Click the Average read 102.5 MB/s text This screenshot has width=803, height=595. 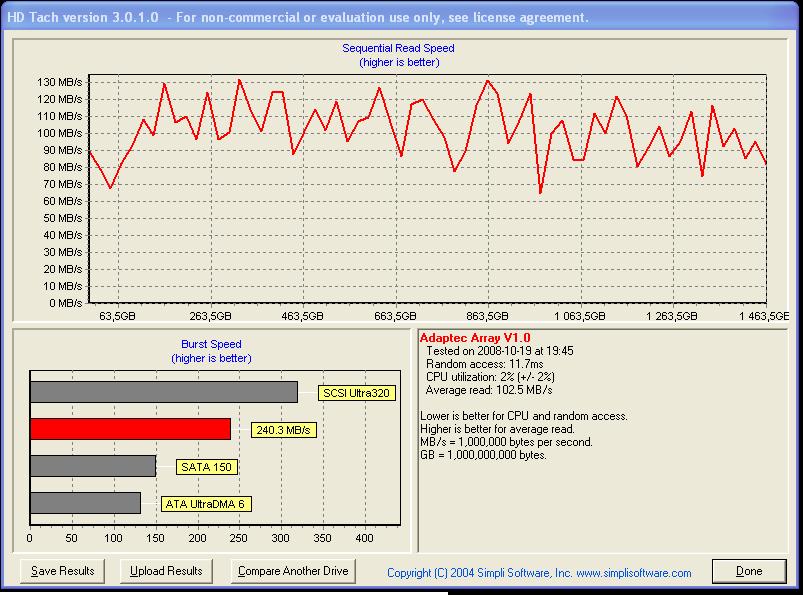pyautogui.click(x=489, y=390)
